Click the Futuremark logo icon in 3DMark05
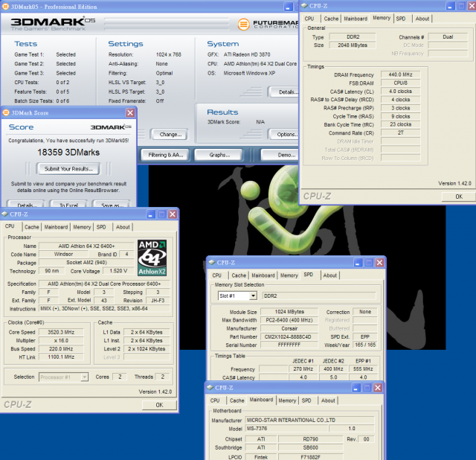 pyautogui.click(x=243, y=25)
